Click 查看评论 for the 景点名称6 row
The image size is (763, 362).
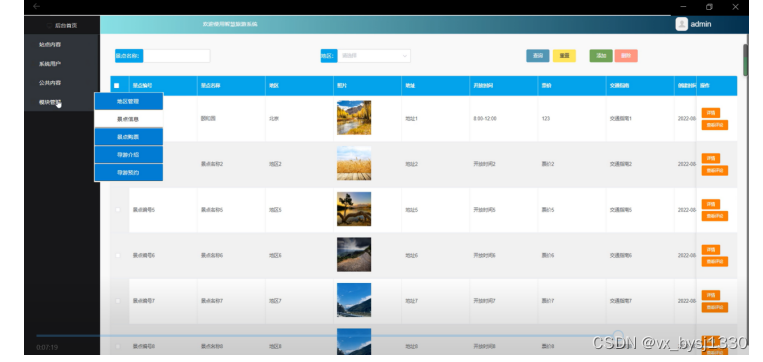pyautogui.click(x=714, y=262)
